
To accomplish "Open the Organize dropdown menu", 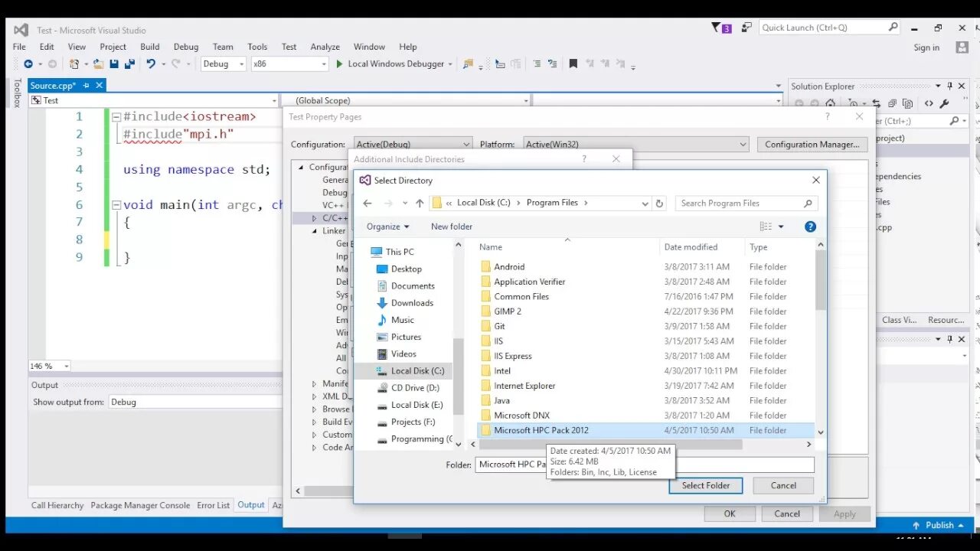I will (x=387, y=227).
